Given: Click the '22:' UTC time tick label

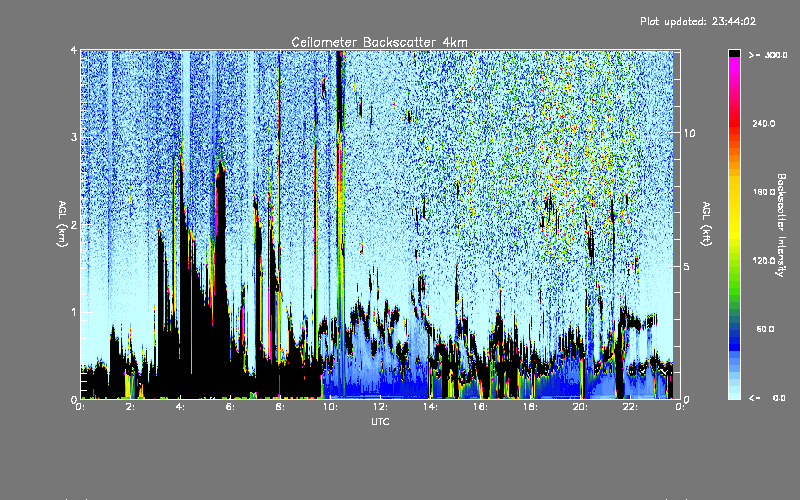Looking at the screenshot, I should (x=630, y=407).
